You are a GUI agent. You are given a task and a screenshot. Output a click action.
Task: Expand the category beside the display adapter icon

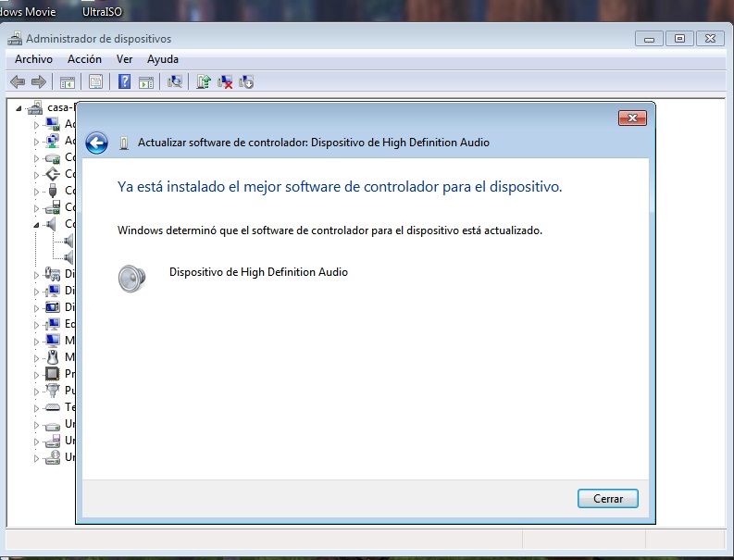click(x=36, y=125)
